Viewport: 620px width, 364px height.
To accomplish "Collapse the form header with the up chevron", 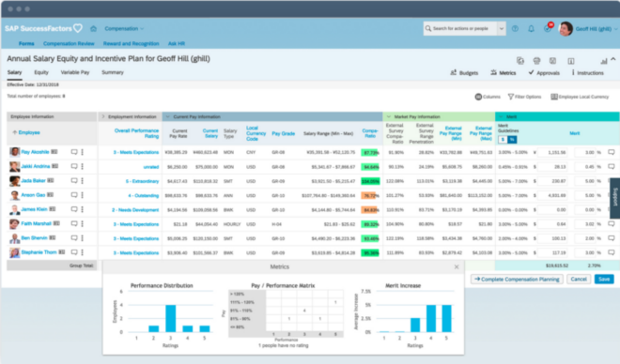I will (613, 59).
